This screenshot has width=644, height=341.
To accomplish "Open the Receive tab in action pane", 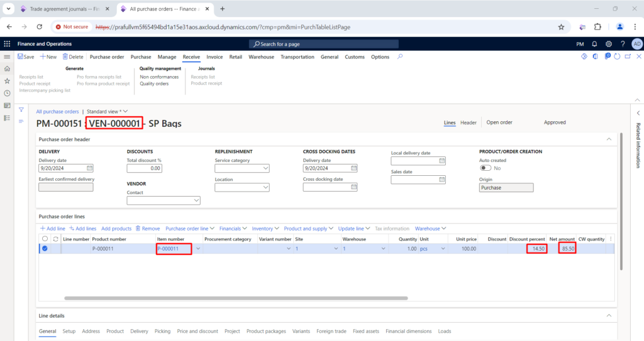I will tap(191, 57).
